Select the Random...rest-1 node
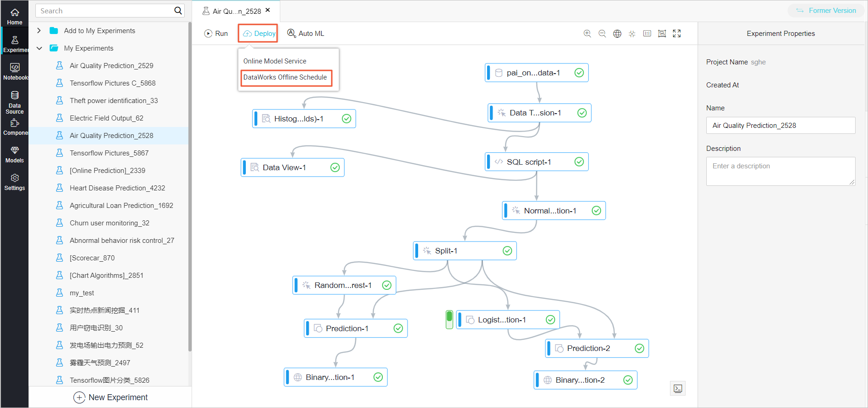This screenshot has height=408, width=868. [x=344, y=285]
